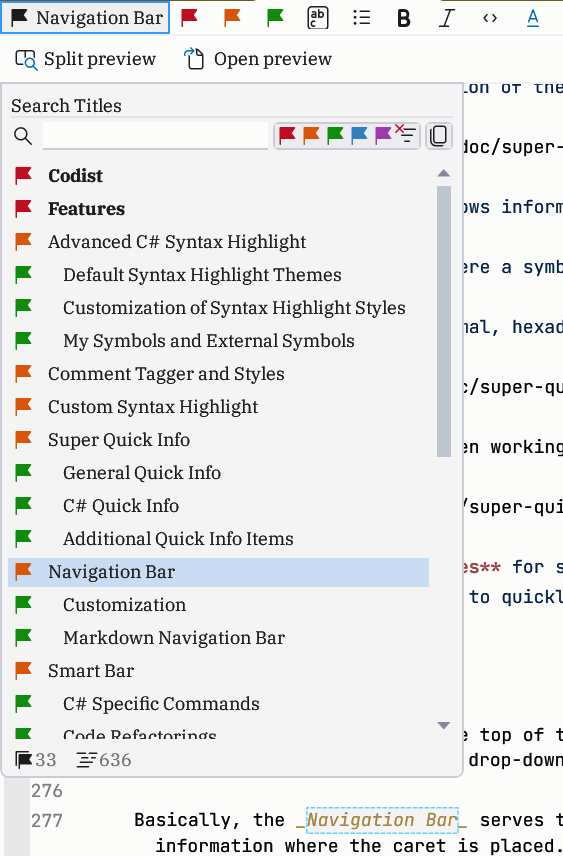
Task: Jump to Default Syntax Highlight Themes
Action: tap(218, 275)
